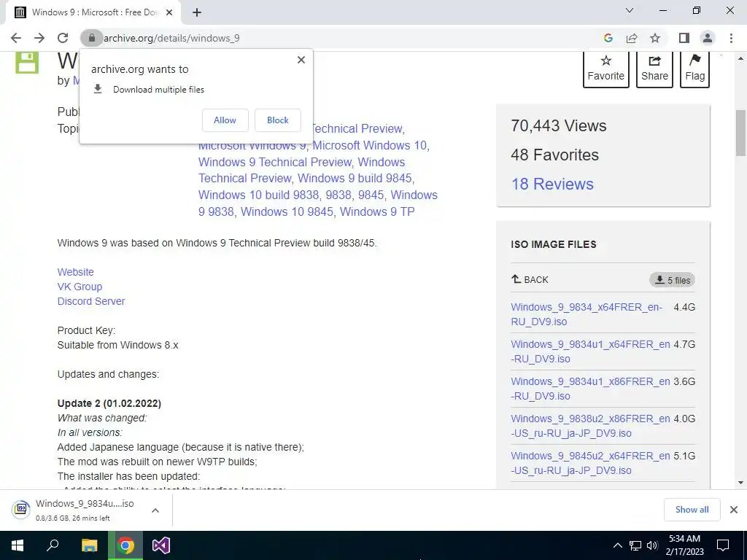This screenshot has height=560, width=747.
Task: Download Windows_9_9834u1_x86FRER_en-RU_DV9.iso
Action: [x=590, y=389]
